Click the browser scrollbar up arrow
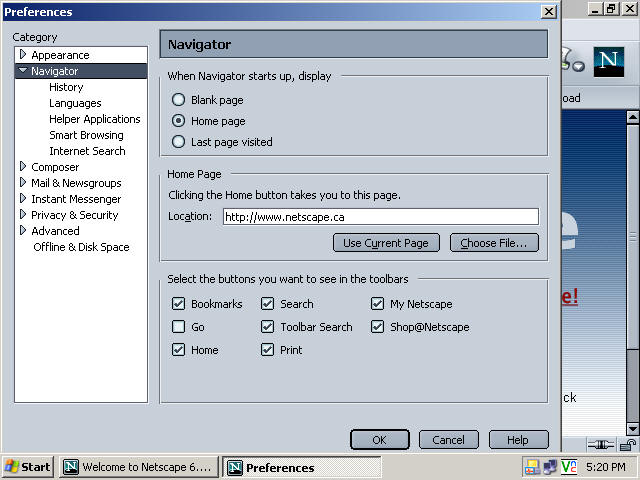This screenshot has height=480, width=640. [x=633, y=118]
